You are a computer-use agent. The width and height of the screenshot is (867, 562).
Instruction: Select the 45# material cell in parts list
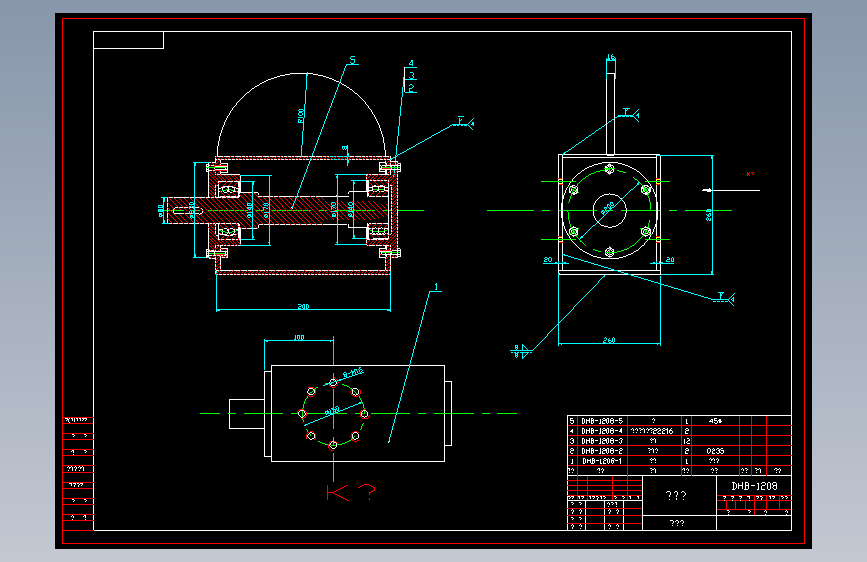coord(715,421)
